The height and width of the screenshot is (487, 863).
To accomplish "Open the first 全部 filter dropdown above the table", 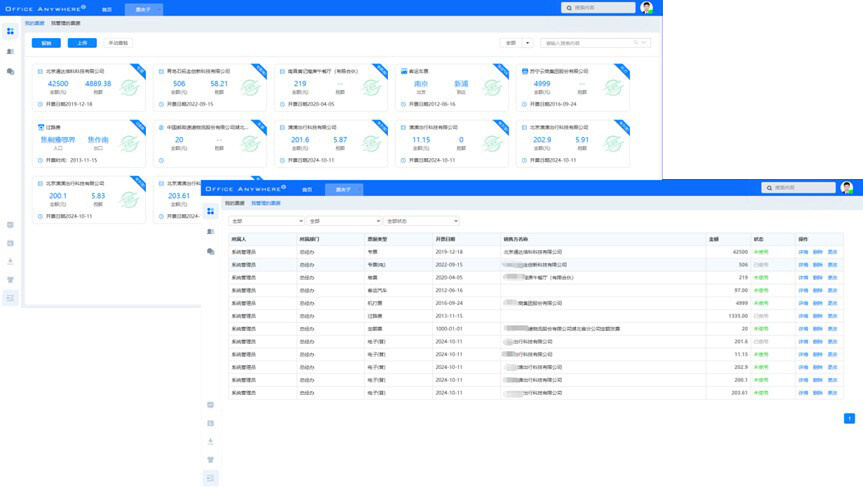I will pyautogui.click(x=266, y=221).
